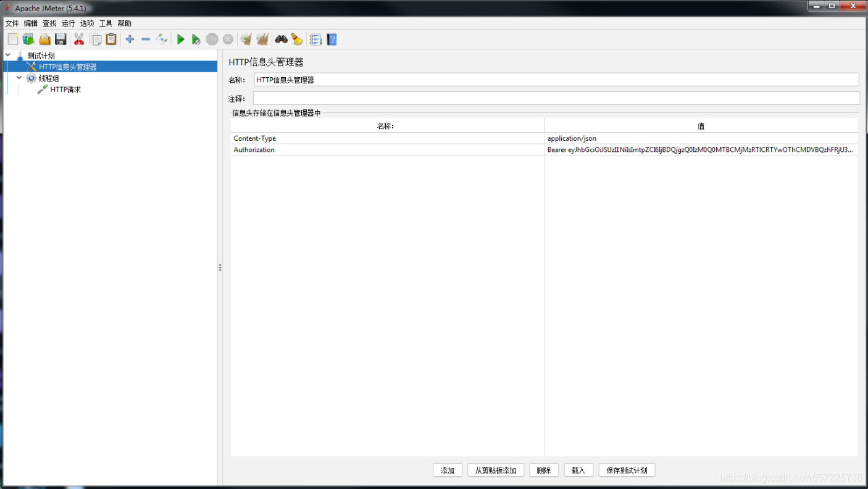Screen dimensions: 868x489
Task: Minimize the JMeter window
Action: [816, 6]
